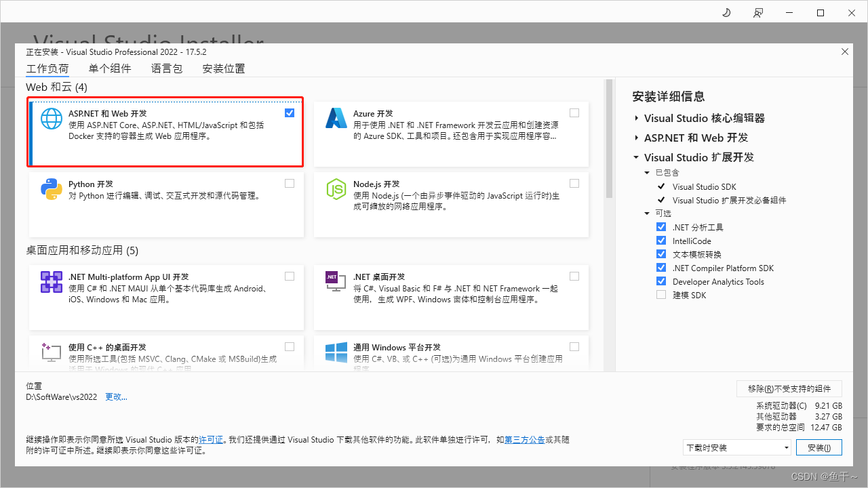The height and width of the screenshot is (488, 868).
Task: Check the 通用 Windows 平台开发 checkbox
Action: tap(574, 346)
